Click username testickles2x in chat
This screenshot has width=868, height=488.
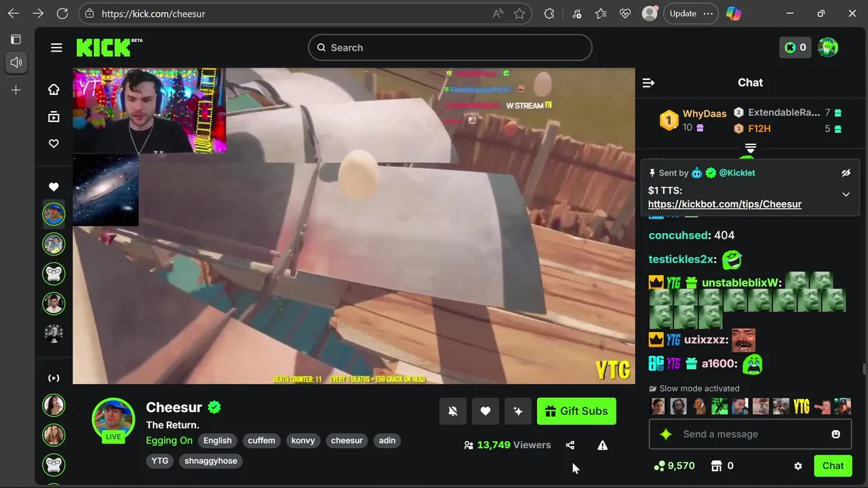pos(681,259)
